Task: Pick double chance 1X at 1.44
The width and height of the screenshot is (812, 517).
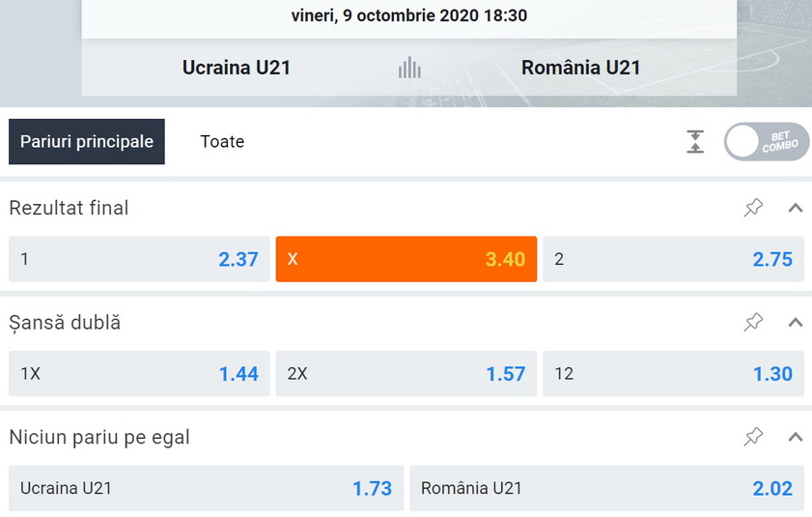Action: [x=139, y=373]
